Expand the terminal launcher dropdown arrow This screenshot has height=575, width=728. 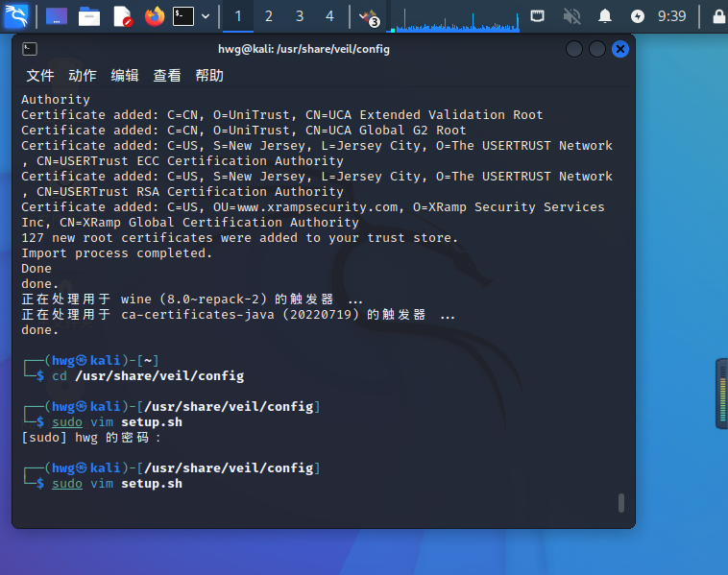206,16
